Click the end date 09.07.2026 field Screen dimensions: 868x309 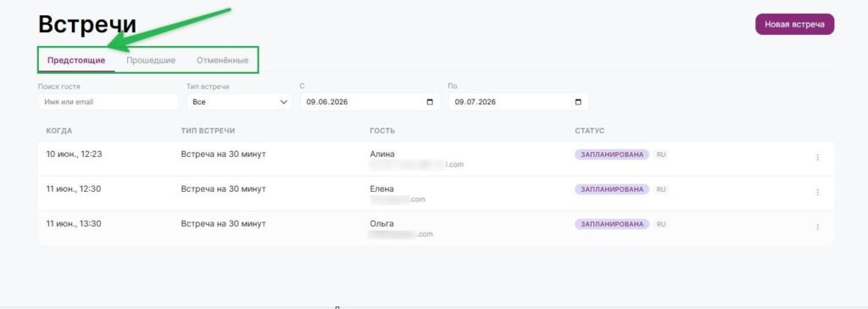pos(518,102)
